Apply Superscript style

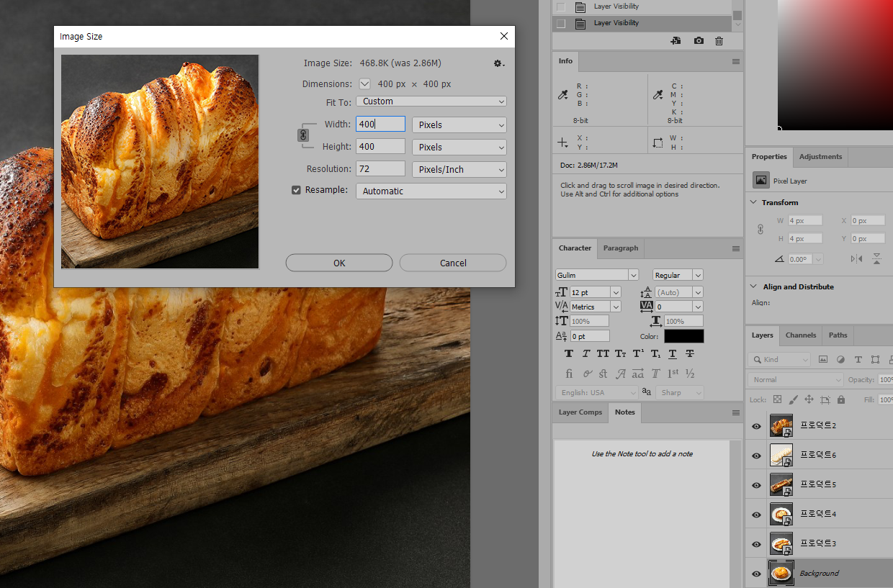coord(638,353)
